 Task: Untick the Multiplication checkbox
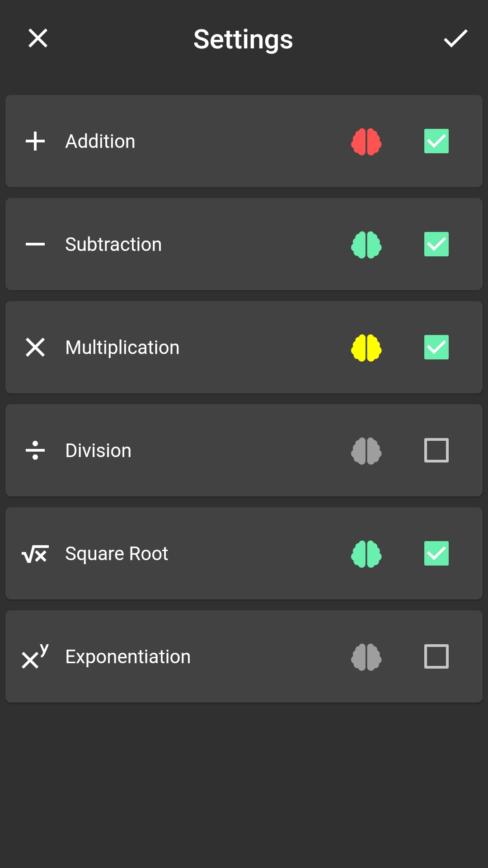pos(436,347)
